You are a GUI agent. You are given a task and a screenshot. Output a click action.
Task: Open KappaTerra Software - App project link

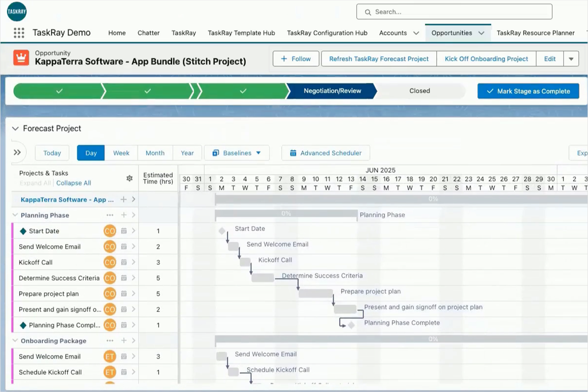(67, 200)
